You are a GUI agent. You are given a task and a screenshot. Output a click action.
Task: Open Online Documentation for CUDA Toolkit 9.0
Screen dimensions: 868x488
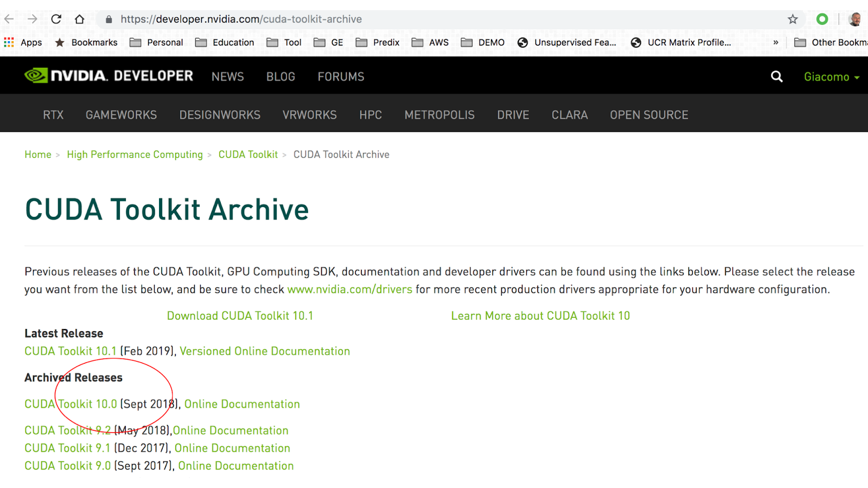tap(236, 466)
